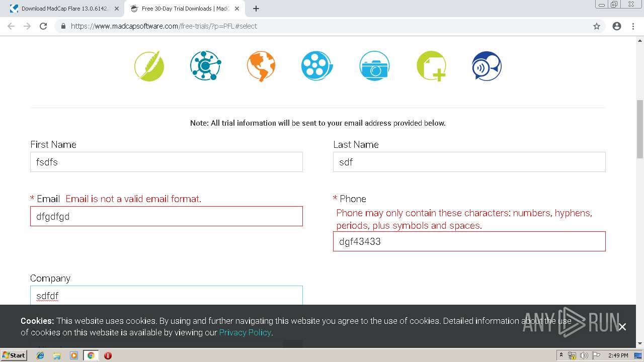Open the Windows Start menu
The image size is (644, 362).
coord(14,355)
